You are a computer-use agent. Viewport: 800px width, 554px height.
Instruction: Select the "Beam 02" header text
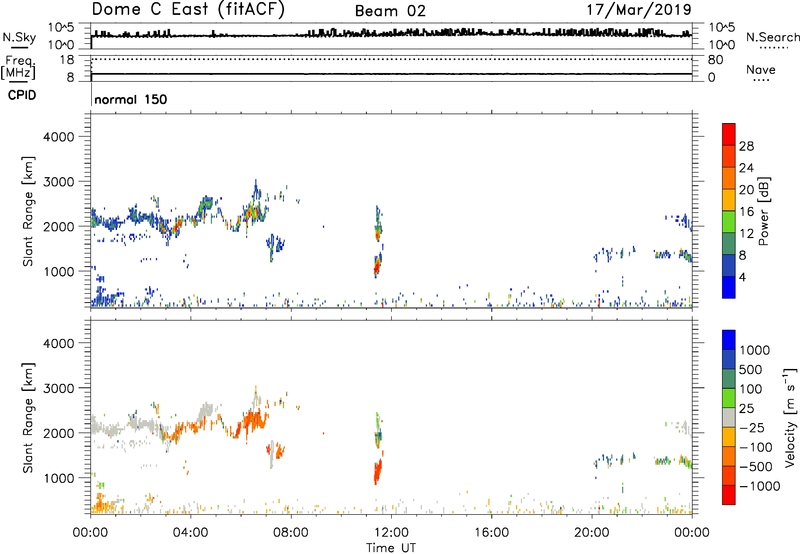coord(390,11)
